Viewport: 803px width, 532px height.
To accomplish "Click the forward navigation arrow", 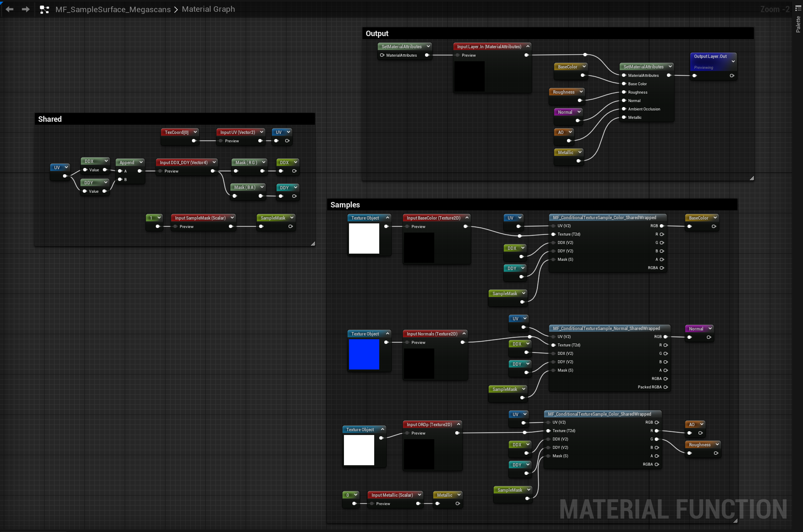I will point(25,9).
